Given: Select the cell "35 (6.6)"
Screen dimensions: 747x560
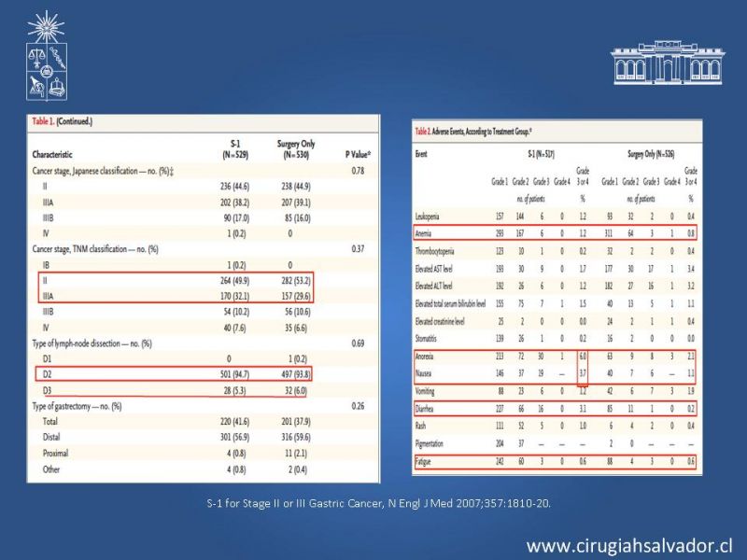Looking at the screenshot, I should coord(296,328).
